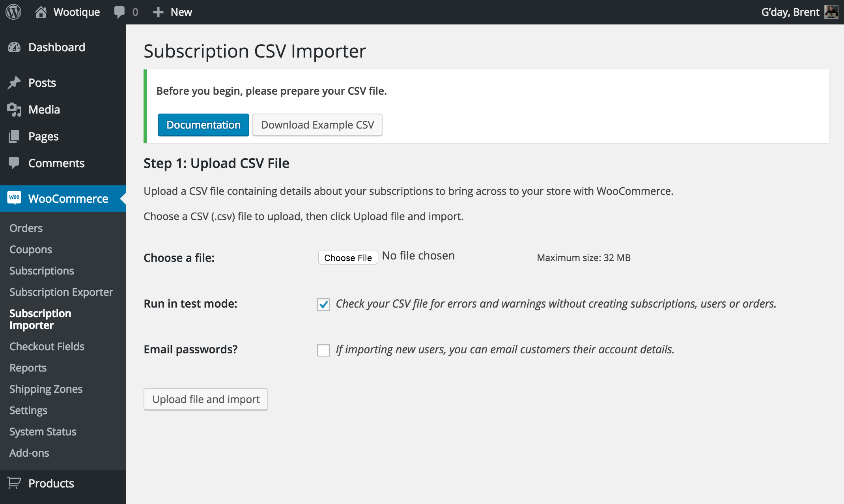Click the Posts pushpin icon

coord(14,83)
